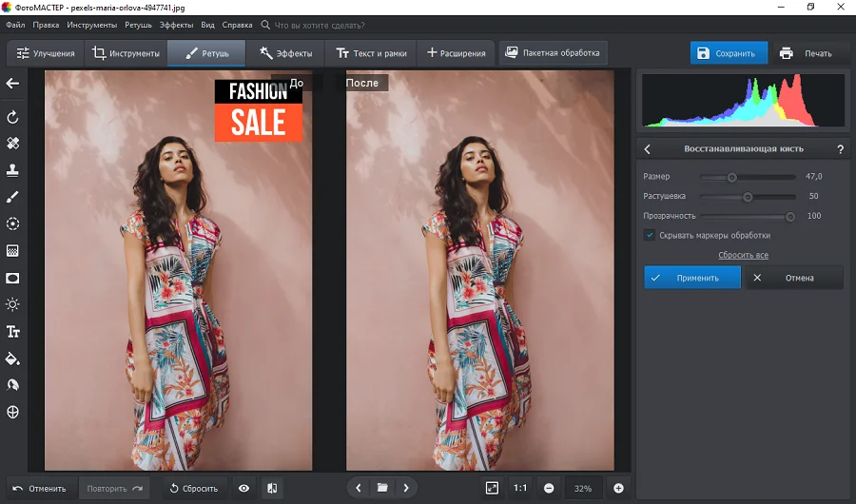Open the paint bucket fill tool
This screenshot has width=856, height=504.
tap(13, 359)
